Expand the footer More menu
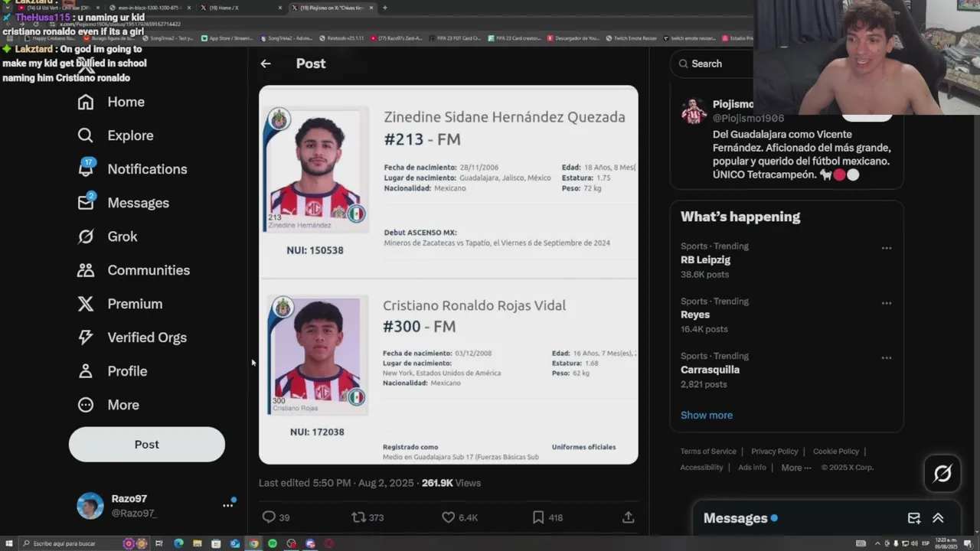This screenshot has height=551, width=980. (796, 468)
